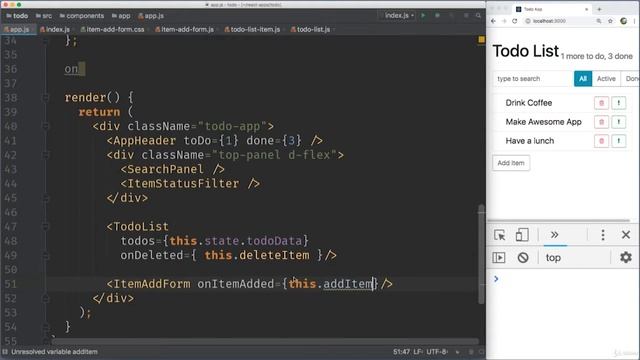Click the 'app' breadcrumb folder

(121, 16)
